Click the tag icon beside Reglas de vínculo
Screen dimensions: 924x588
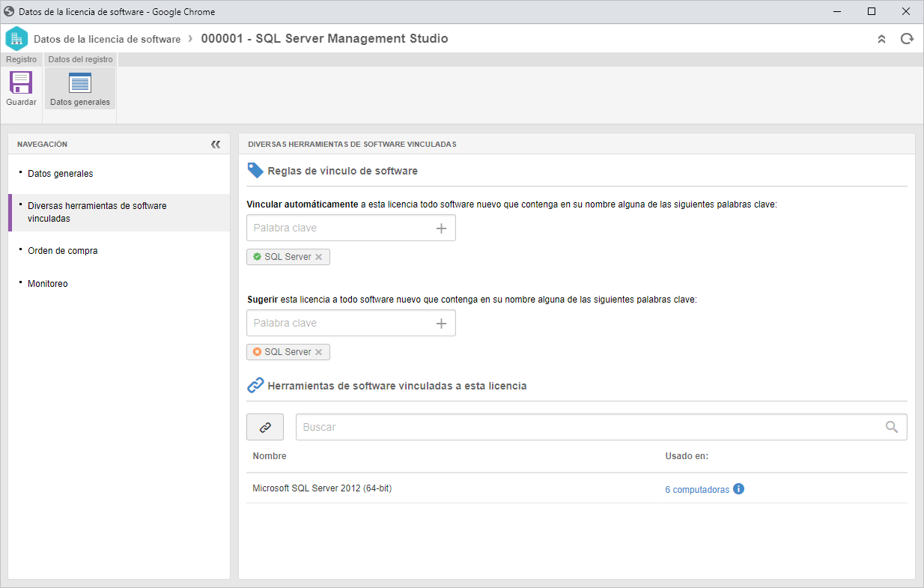tap(255, 171)
